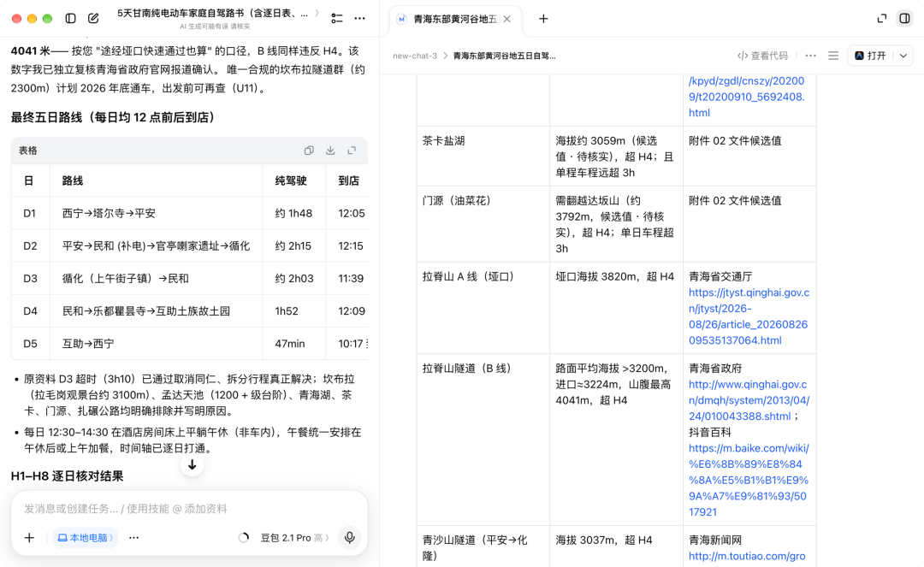
Task: Close the 青海东部黄河谷地五 tab
Action: pyautogui.click(x=506, y=20)
